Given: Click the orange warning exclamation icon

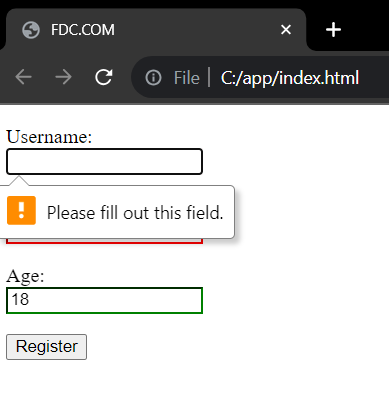Looking at the screenshot, I should [21, 210].
